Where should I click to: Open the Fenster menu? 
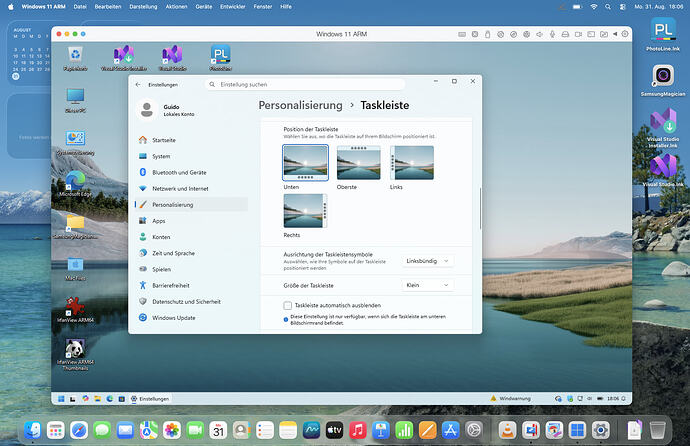click(263, 7)
